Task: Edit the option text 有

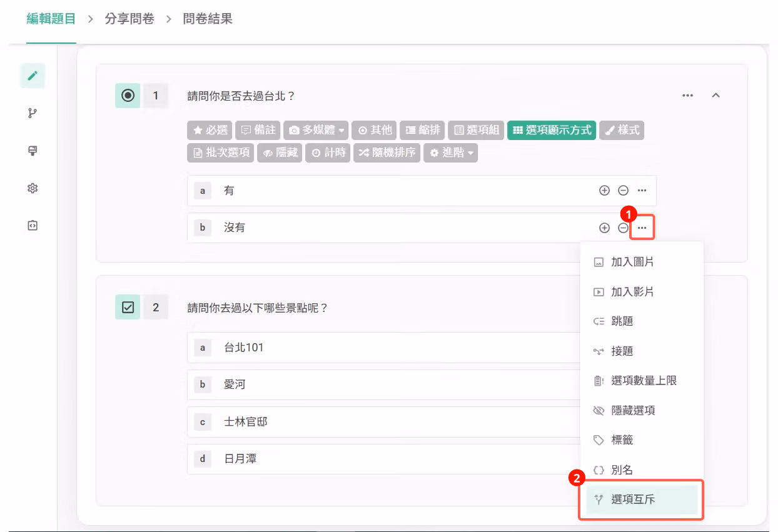Action: coord(229,191)
